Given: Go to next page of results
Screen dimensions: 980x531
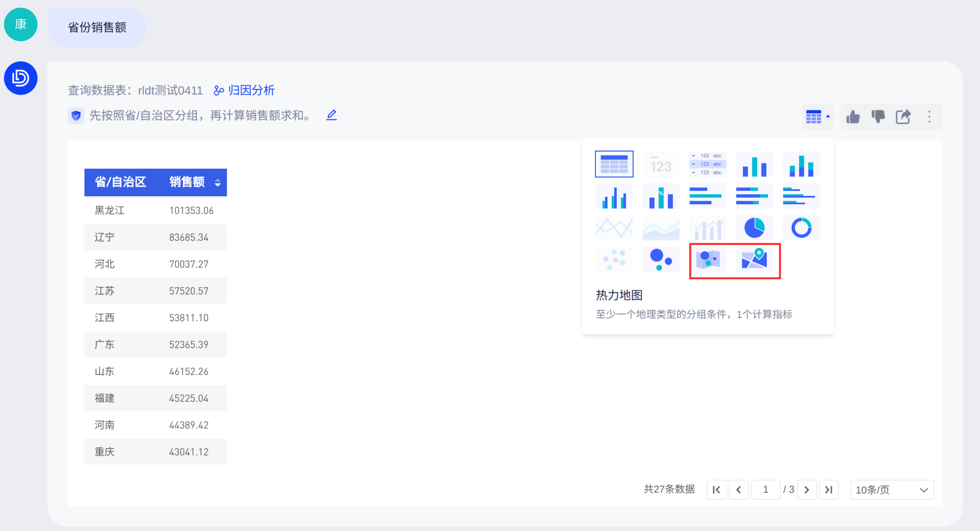Looking at the screenshot, I should (x=807, y=490).
